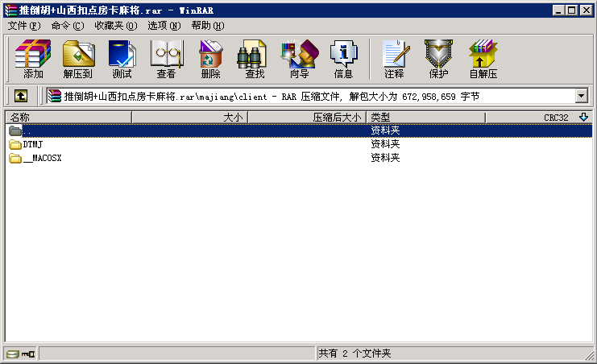
Task: Click the SFX (自解压) toolbar icon
Action: [x=483, y=59]
